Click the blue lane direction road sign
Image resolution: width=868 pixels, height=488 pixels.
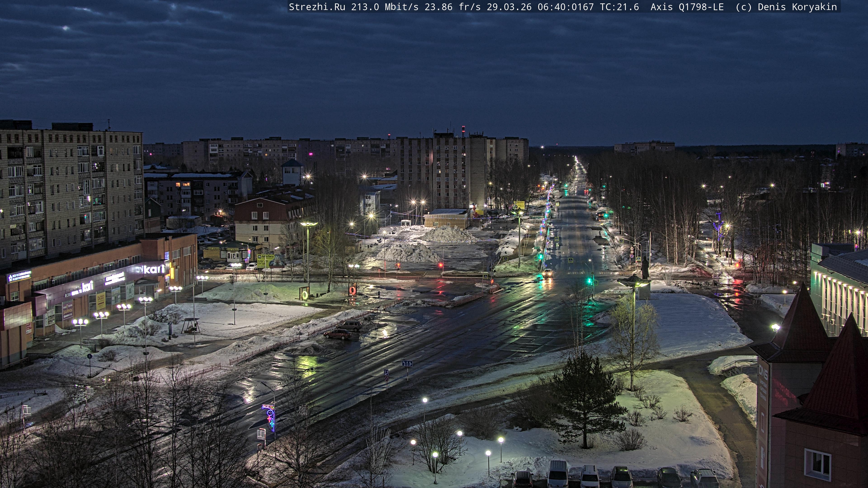coord(407,363)
